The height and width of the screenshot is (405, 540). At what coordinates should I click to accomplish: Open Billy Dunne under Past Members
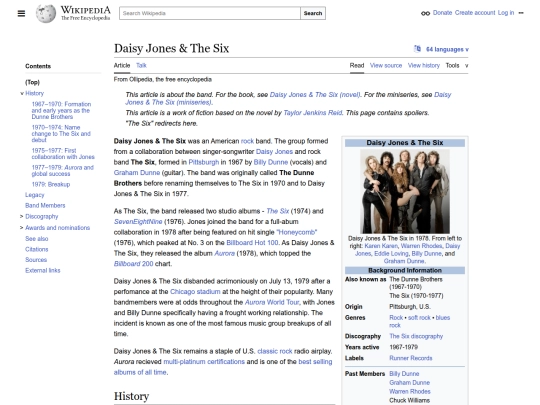pos(404,374)
